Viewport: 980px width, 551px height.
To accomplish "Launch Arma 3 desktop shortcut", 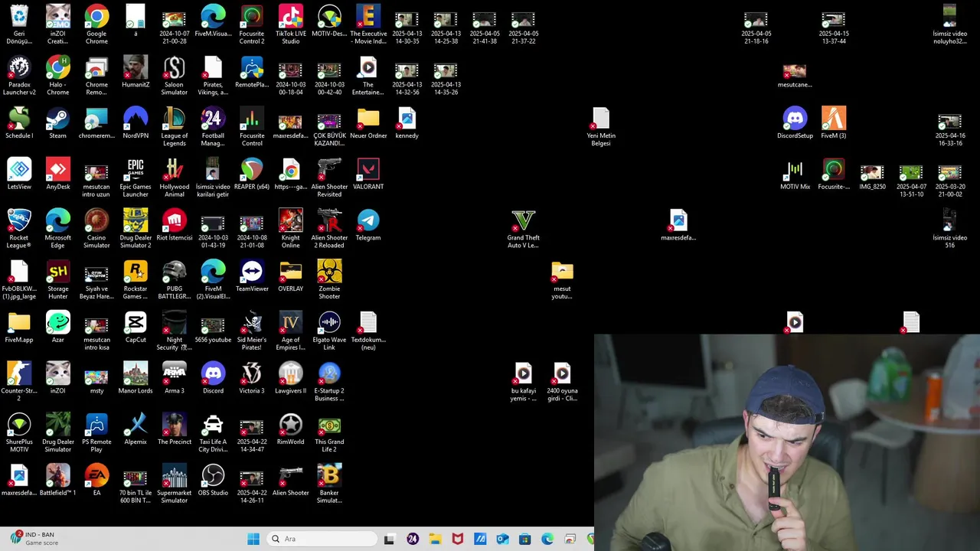I will 175,377.
